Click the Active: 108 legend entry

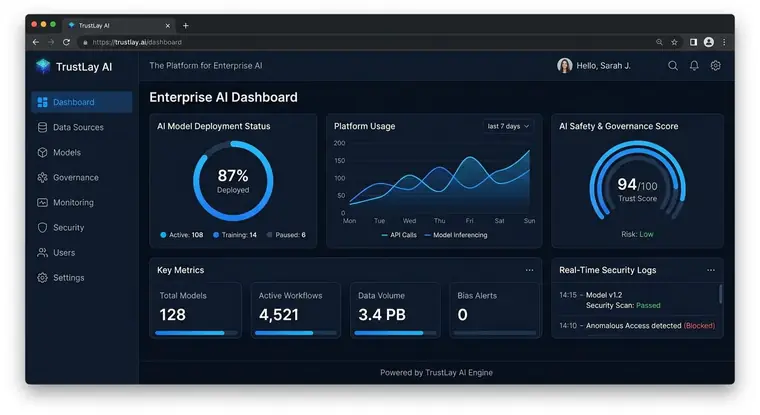[182, 235]
